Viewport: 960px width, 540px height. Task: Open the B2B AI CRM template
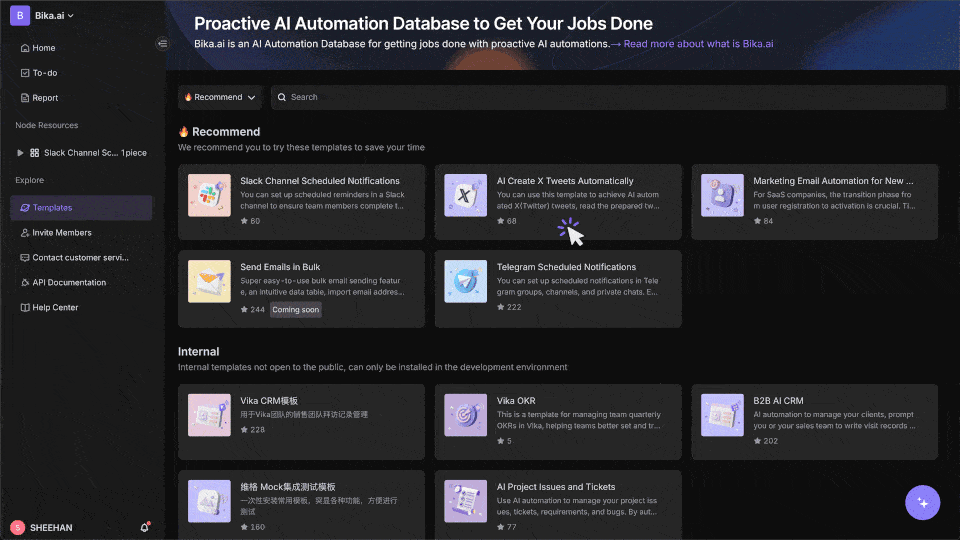814,422
